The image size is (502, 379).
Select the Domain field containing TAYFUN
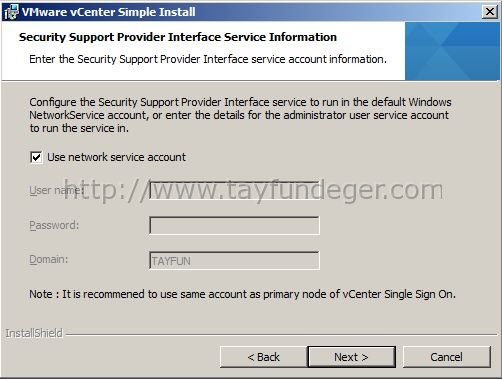click(x=234, y=260)
